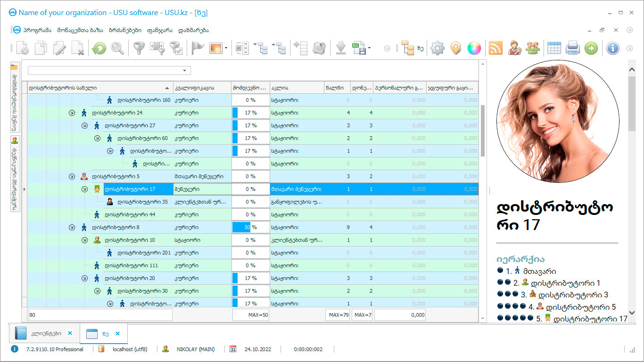Click the gray flag icon
Viewport: 644px width, 362px height.
pyautogui.click(x=197, y=48)
